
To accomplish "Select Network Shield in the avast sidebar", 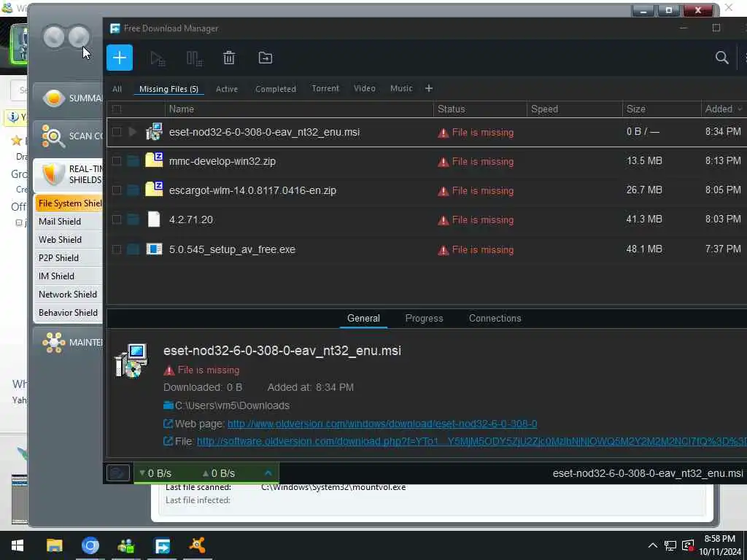I will coord(69,295).
